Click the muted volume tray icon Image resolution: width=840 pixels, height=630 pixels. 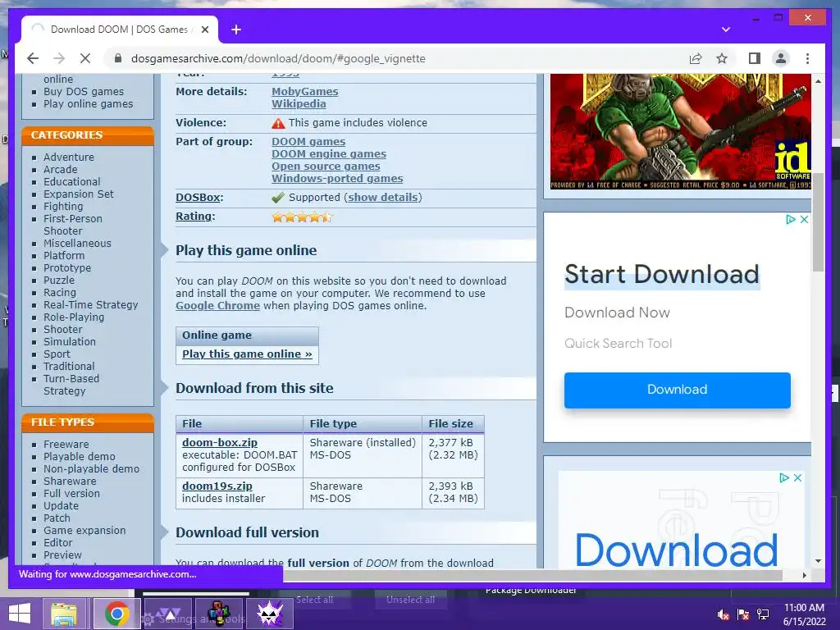[724, 614]
